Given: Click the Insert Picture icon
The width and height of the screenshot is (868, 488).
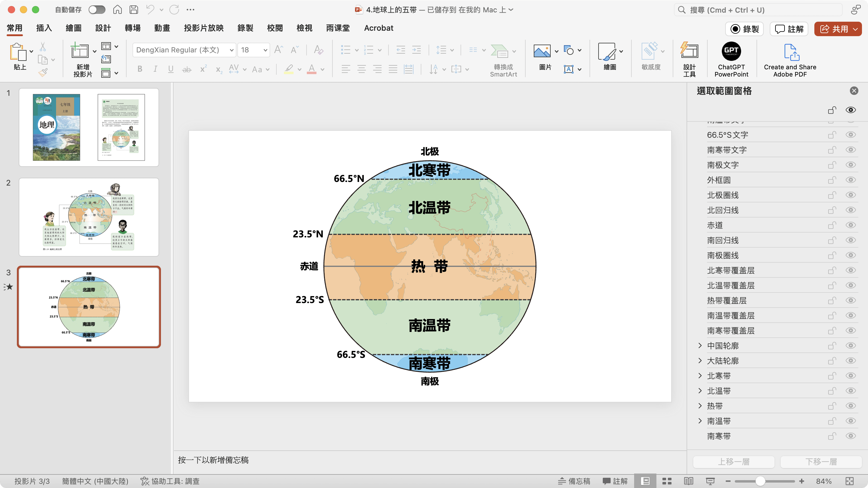Looking at the screenshot, I should [542, 51].
